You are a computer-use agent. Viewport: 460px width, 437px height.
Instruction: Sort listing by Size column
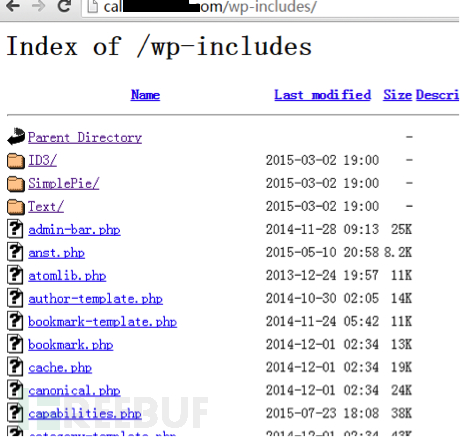click(x=397, y=95)
